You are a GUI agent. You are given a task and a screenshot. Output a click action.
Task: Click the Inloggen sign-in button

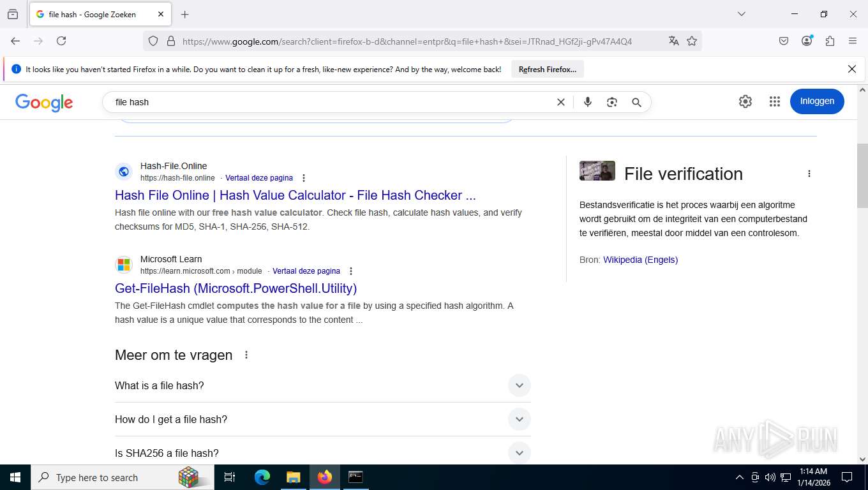[x=817, y=101]
